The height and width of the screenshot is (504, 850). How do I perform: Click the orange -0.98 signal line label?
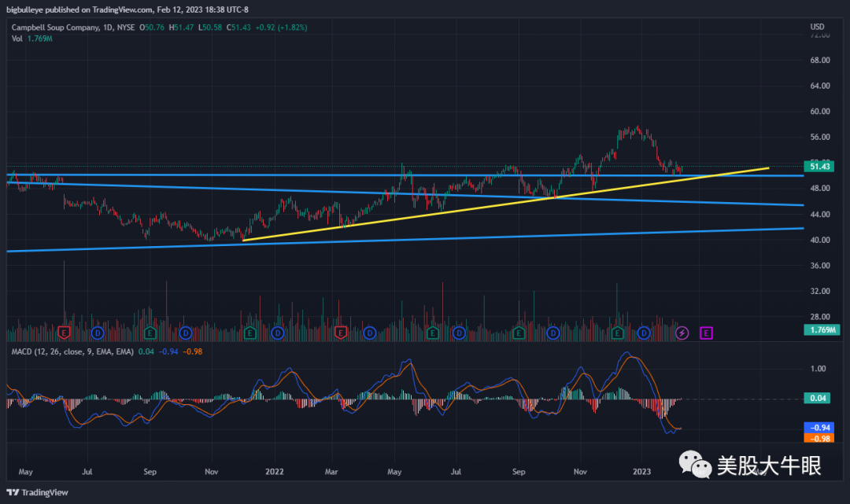point(819,438)
